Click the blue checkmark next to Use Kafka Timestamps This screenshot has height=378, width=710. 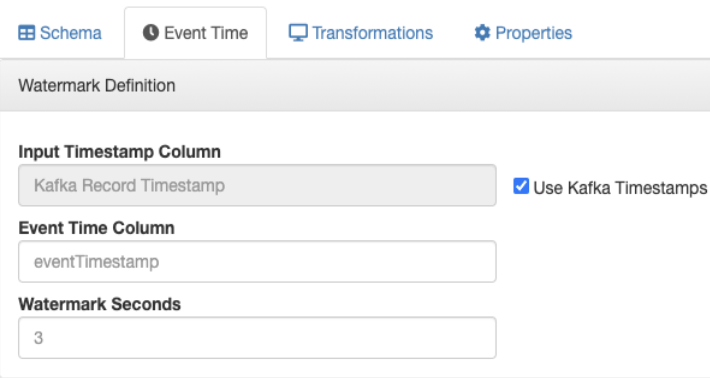(521, 186)
